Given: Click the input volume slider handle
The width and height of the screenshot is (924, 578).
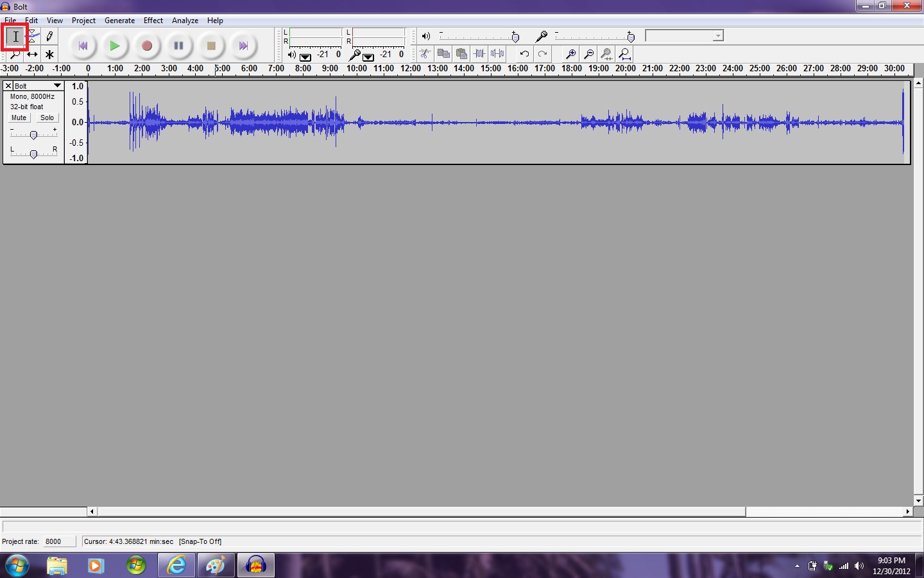Looking at the screenshot, I should [631, 37].
